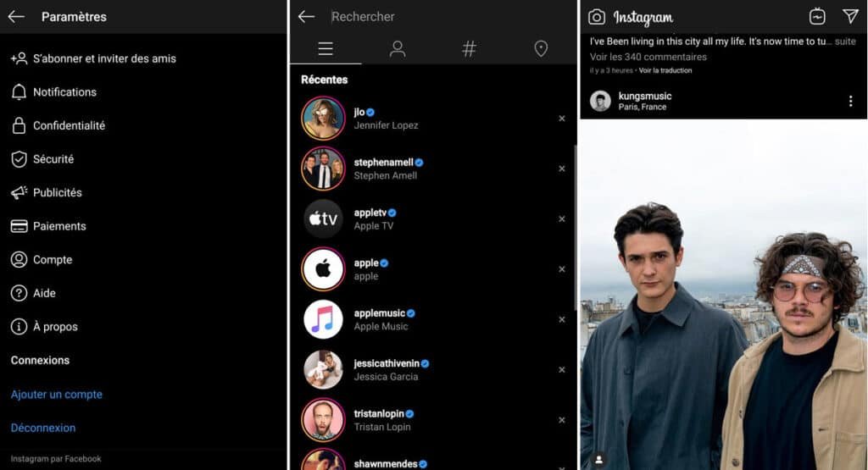Image resolution: width=868 pixels, height=470 pixels.
Task: Open the Apple TV logo avatar
Action: [x=323, y=219]
